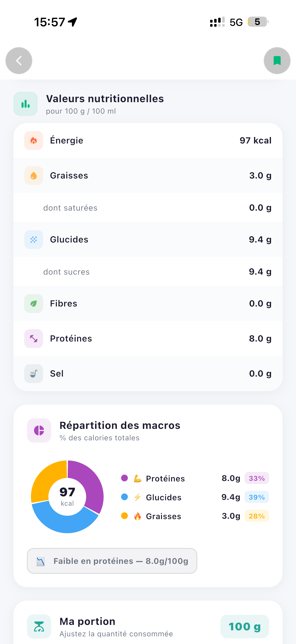Image resolution: width=296 pixels, height=644 pixels.
Task: Tap the 33% Protéines percentage badge
Action: point(257,478)
